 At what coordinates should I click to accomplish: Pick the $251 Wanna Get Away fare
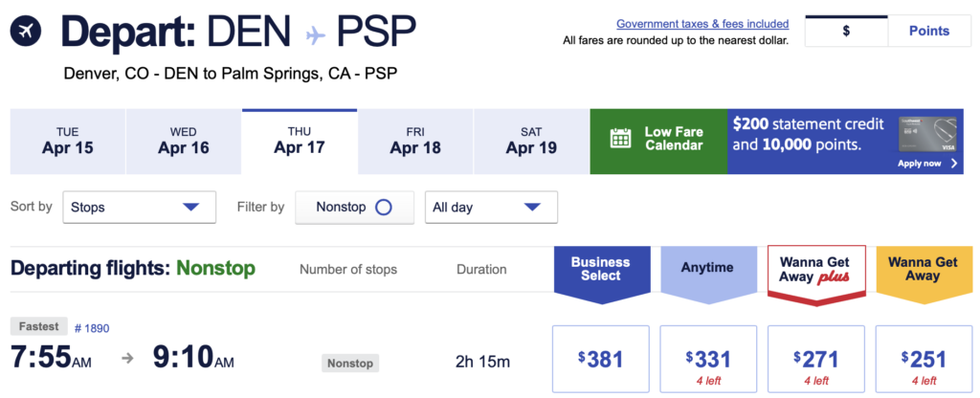click(924, 360)
